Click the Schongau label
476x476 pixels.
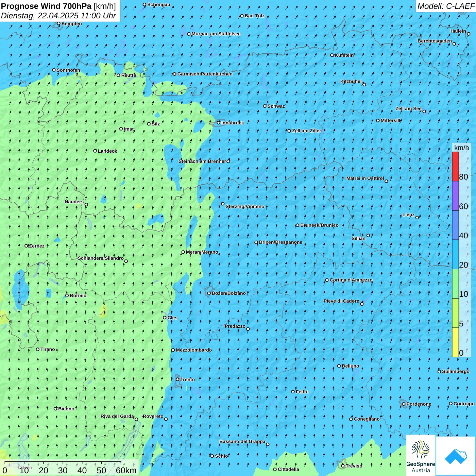[159, 4]
